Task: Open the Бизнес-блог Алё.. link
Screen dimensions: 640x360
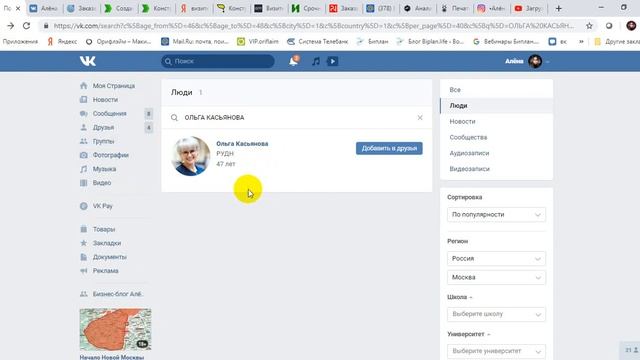Action: [x=117, y=294]
